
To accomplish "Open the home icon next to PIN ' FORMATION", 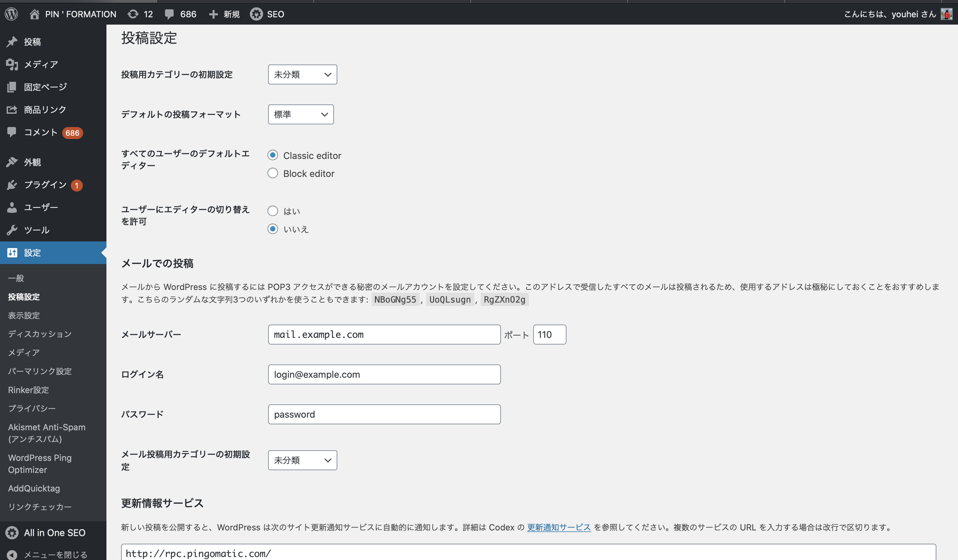I will (35, 14).
